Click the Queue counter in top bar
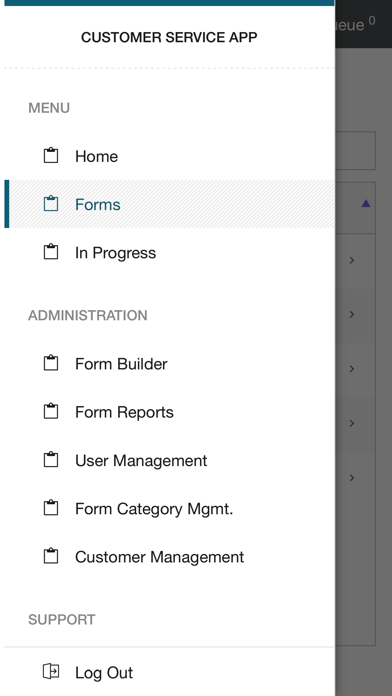Viewport: 392px width, 696px height. (355, 24)
